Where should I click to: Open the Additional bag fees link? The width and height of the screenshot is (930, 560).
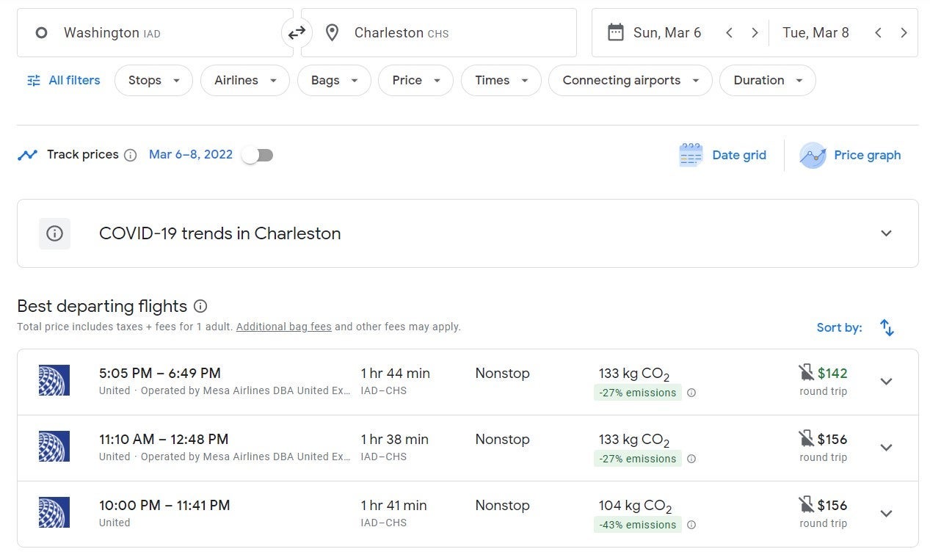[x=283, y=327]
